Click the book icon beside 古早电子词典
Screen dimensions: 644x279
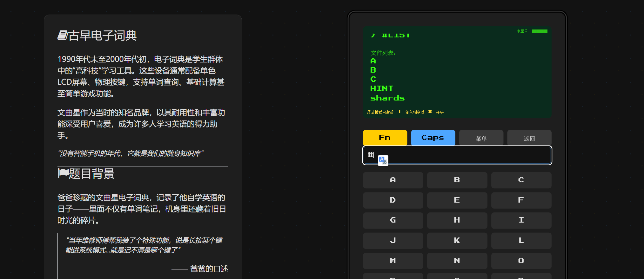(x=62, y=35)
